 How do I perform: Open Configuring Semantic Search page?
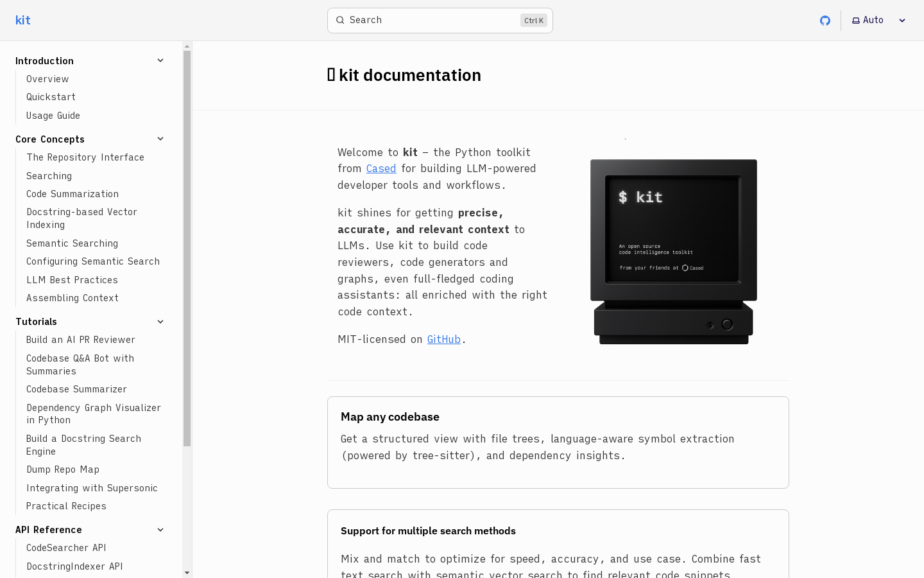93,261
